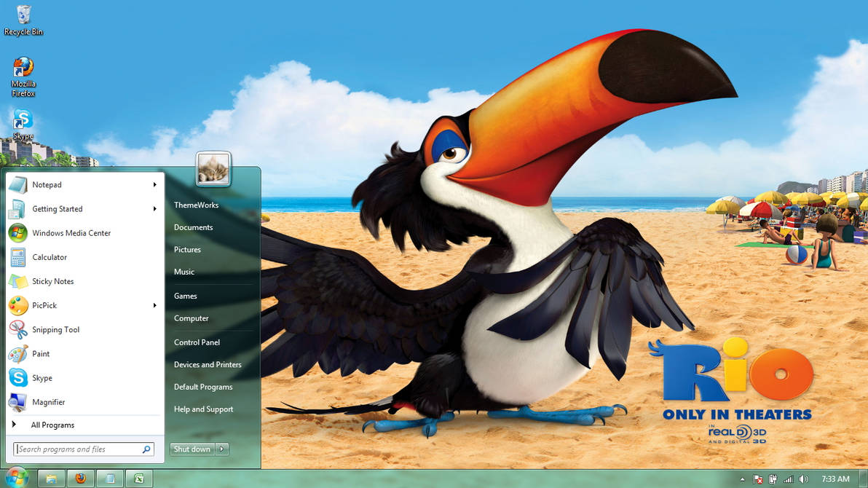The image size is (868, 488).
Task: Open Help and Support
Action: pos(204,409)
